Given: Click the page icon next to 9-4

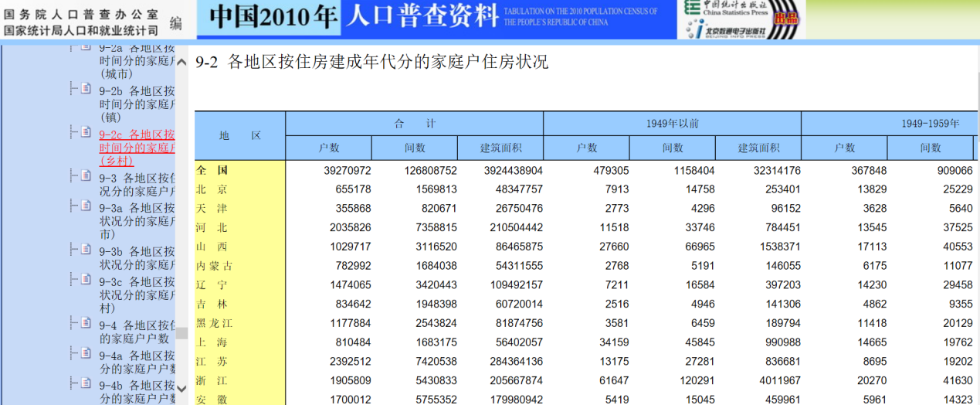Looking at the screenshot, I should pos(86,323).
